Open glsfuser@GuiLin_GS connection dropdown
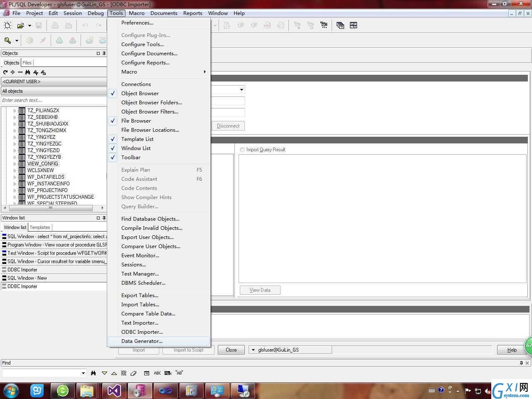Viewport: 532px width, 399px height. coord(253,350)
